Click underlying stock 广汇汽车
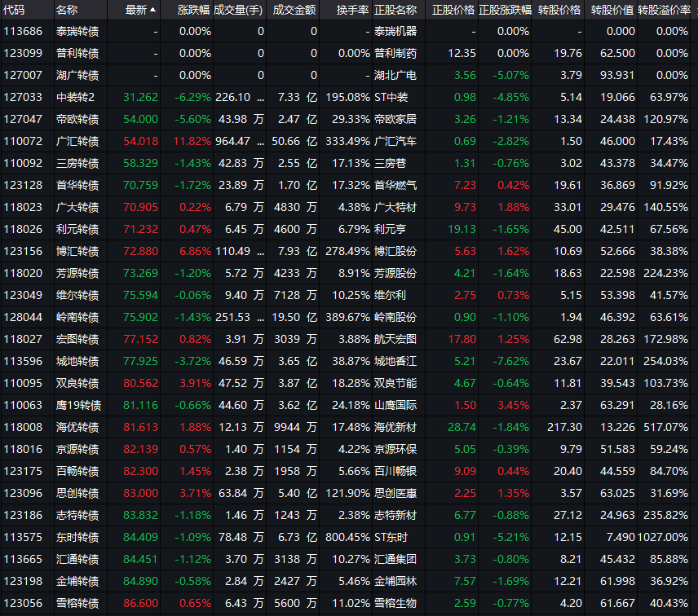The height and width of the screenshot is (616, 698). coord(395,142)
